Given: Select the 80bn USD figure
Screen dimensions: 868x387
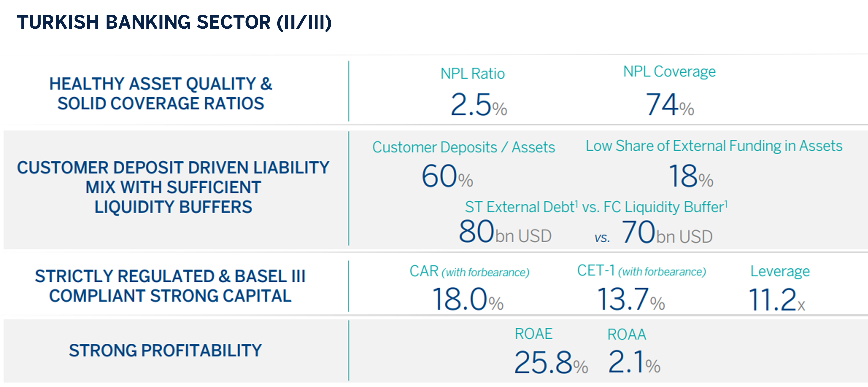Looking at the screenshot, I should (505, 232).
